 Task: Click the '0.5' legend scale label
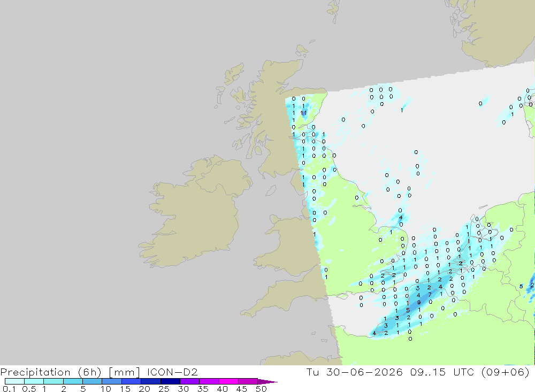tap(29, 389)
